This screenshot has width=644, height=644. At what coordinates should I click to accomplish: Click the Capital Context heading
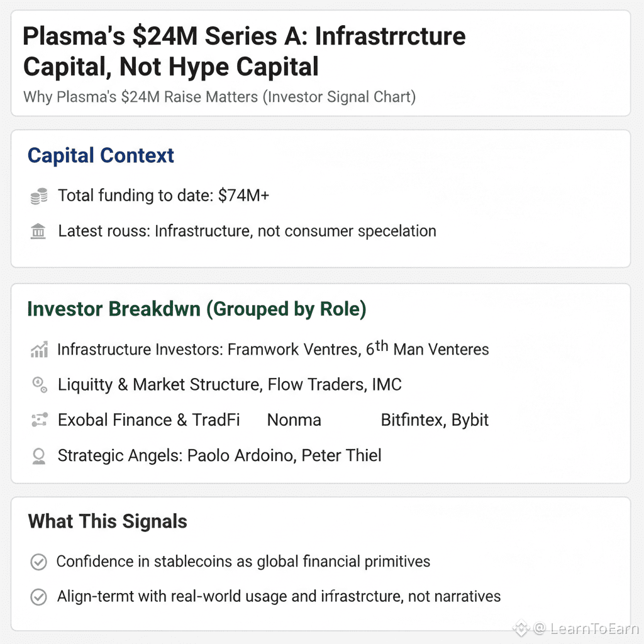(x=101, y=156)
